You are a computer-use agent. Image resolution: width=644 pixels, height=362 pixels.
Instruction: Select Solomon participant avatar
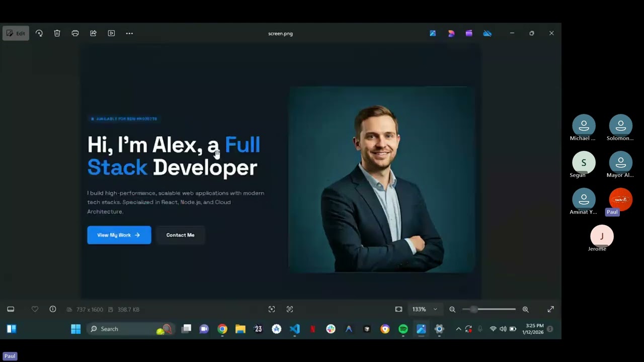pyautogui.click(x=620, y=125)
